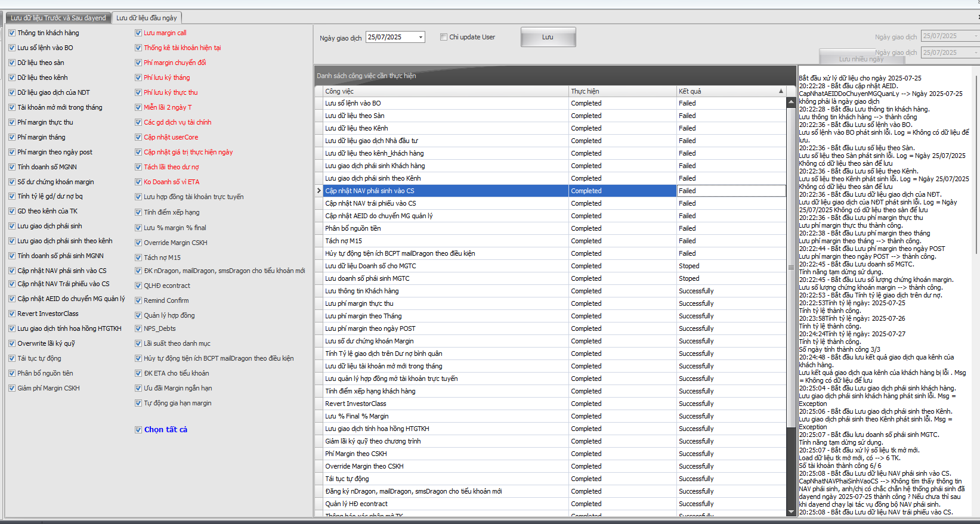Enable the Chỉ update User checkbox
Image resolution: width=980 pixels, height=524 pixels.
(x=444, y=37)
